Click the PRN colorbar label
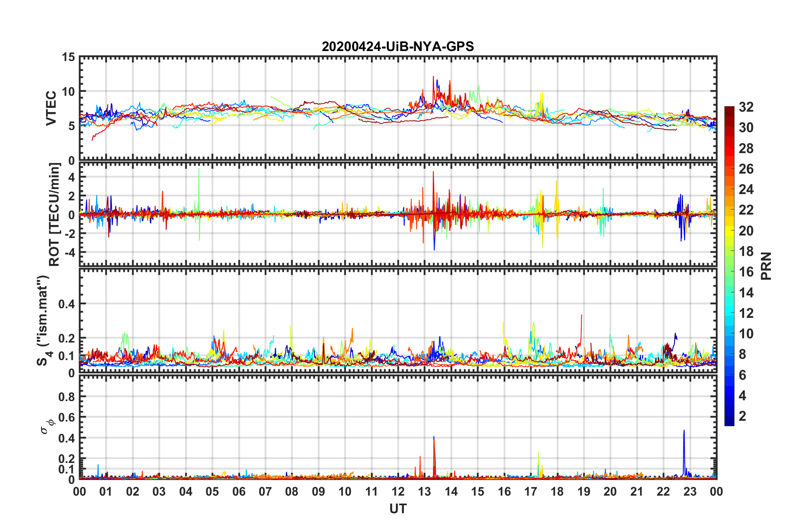This screenshot has height=532, width=796. (x=766, y=266)
